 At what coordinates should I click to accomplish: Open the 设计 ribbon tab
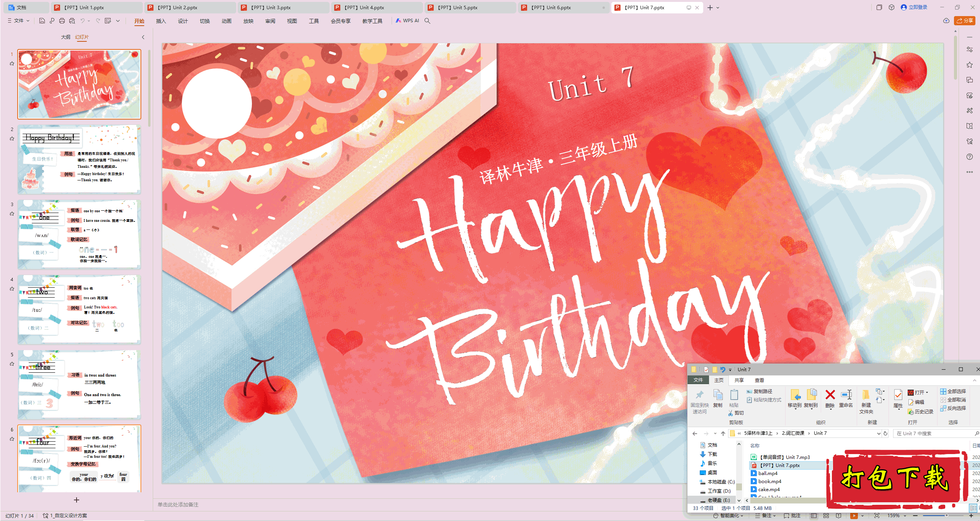pyautogui.click(x=183, y=21)
